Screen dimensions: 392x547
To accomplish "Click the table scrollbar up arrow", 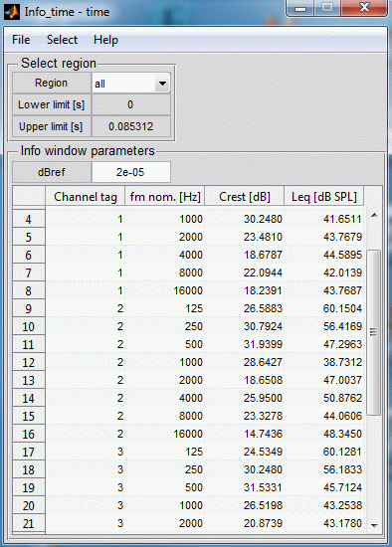I will [374, 215].
